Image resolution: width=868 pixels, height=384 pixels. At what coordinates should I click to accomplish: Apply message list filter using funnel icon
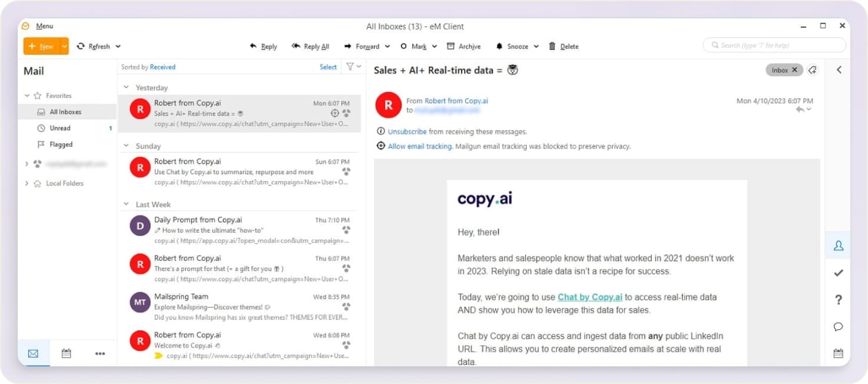click(349, 67)
